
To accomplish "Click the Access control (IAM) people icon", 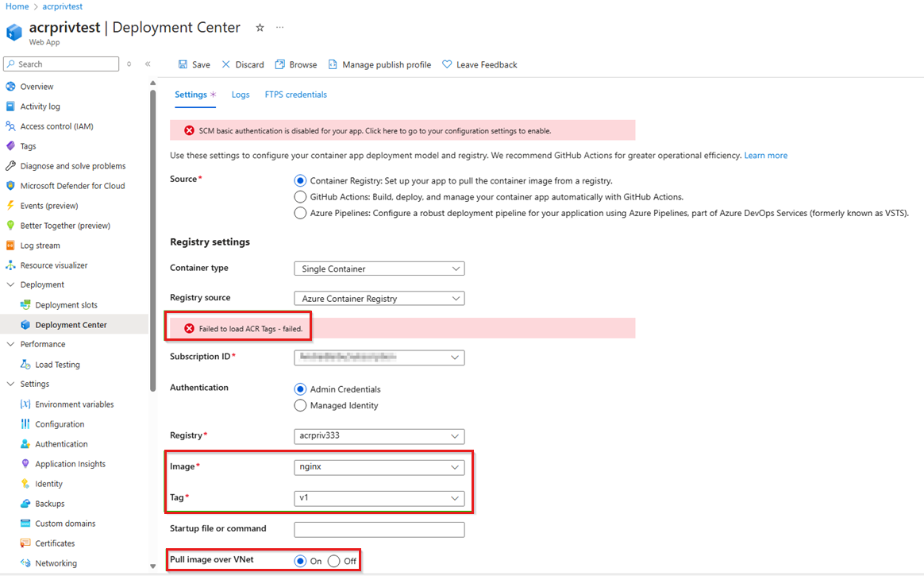I will coord(10,126).
